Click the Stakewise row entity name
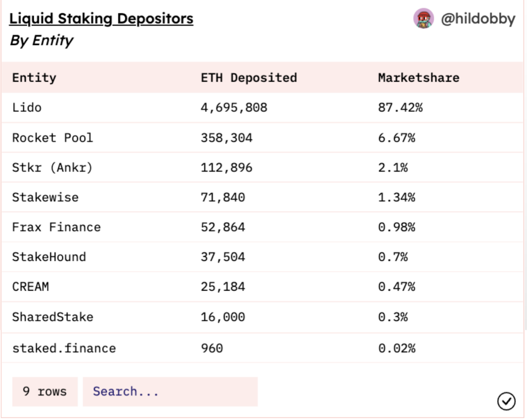This screenshot has width=527, height=420. click(45, 197)
